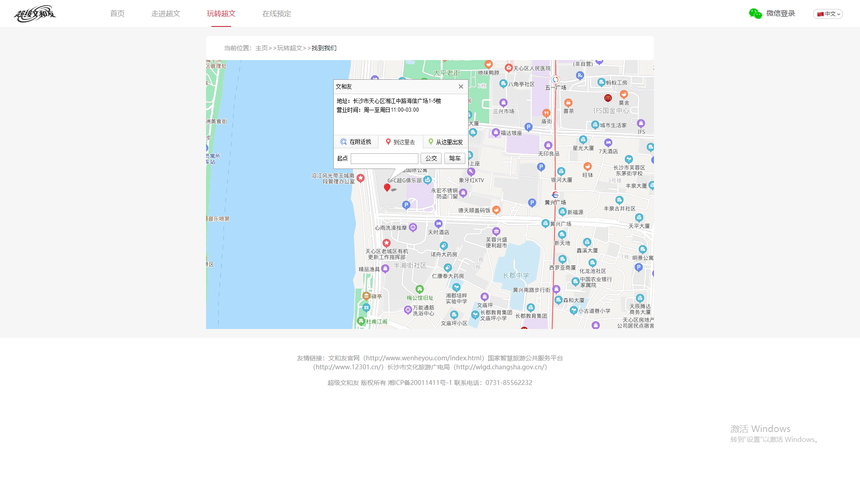Click the 无印良品 store marker
This screenshot has width=860, height=484.
548,145
